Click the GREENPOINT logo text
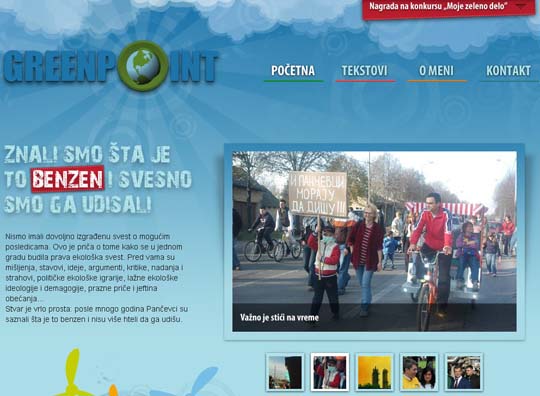Screen dimensions: 540x396 [110, 66]
